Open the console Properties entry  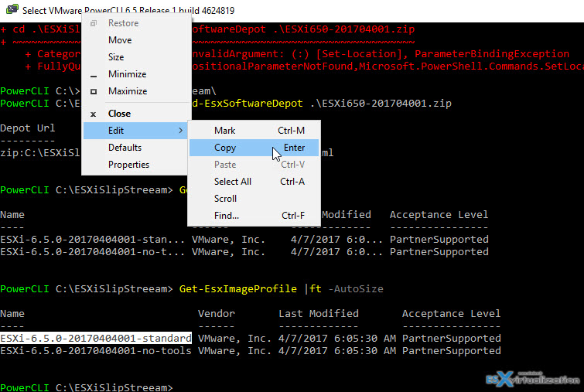[x=128, y=165]
